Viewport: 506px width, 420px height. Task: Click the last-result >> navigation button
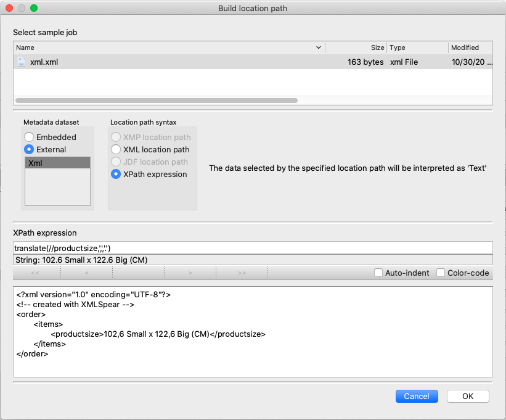point(242,273)
